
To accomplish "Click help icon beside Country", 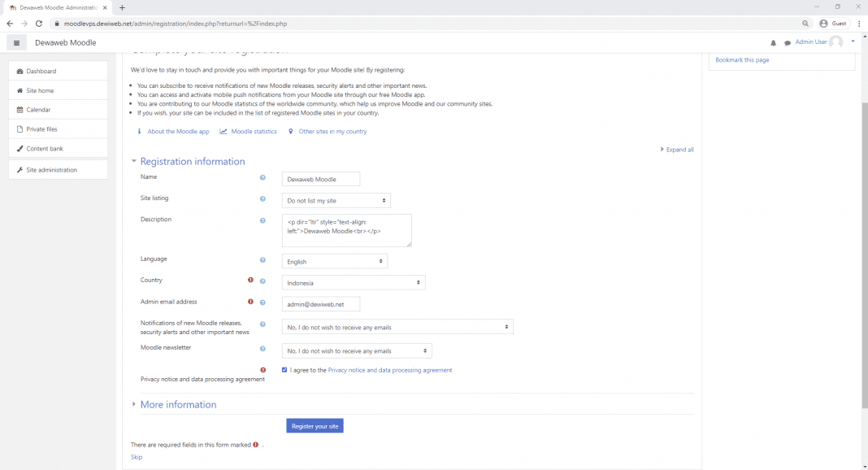I will pyautogui.click(x=263, y=281).
